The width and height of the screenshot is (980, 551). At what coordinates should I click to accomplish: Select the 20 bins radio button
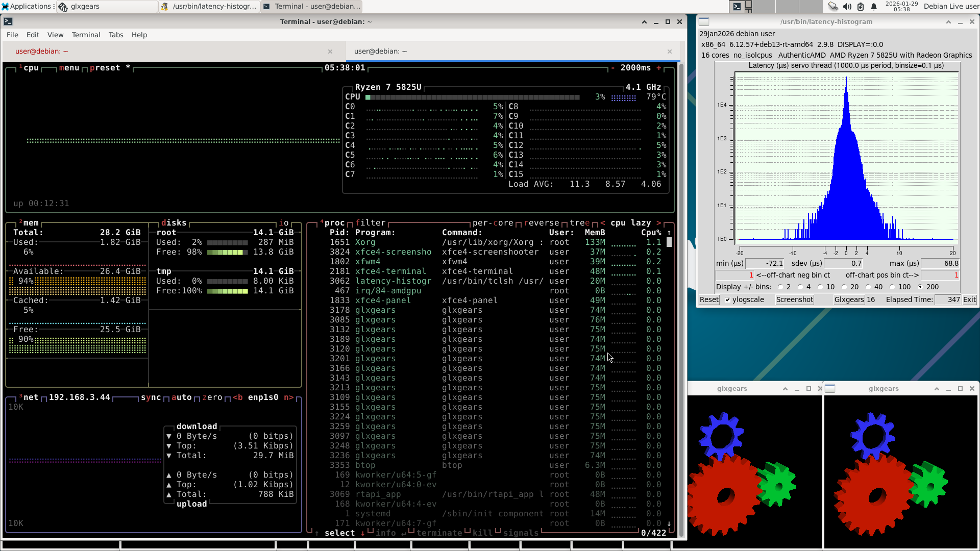click(844, 287)
